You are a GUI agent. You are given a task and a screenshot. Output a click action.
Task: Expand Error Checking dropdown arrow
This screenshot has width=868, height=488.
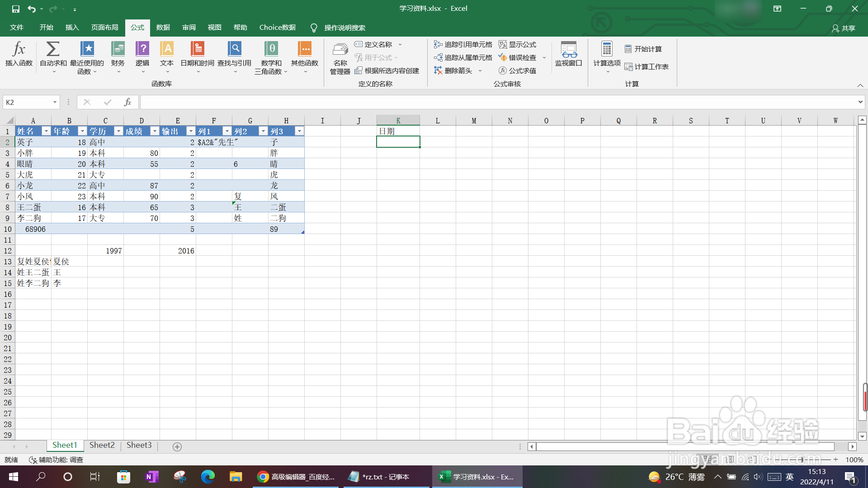[544, 57]
